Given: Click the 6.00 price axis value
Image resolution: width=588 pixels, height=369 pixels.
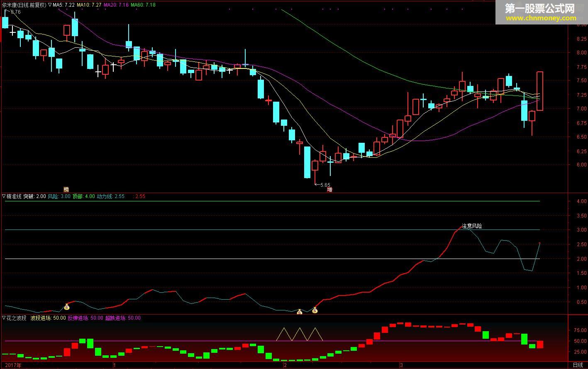Looking at the screenshot, I should pos(581,165).
